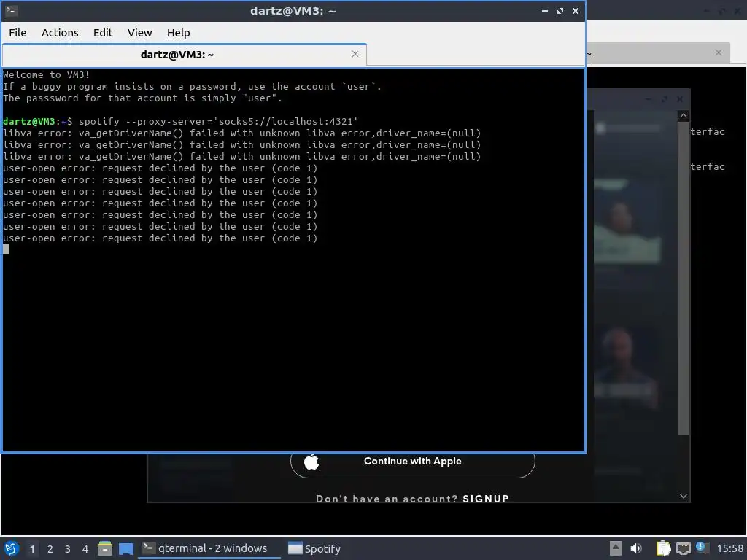Click the notification alert tray icon

[701, 548]
